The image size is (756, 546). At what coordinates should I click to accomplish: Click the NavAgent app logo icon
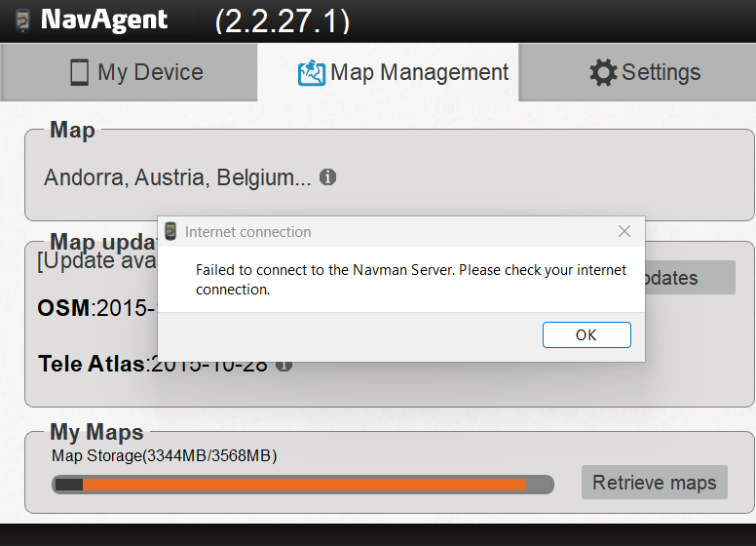pyautogui.click(x=22, y=20)
